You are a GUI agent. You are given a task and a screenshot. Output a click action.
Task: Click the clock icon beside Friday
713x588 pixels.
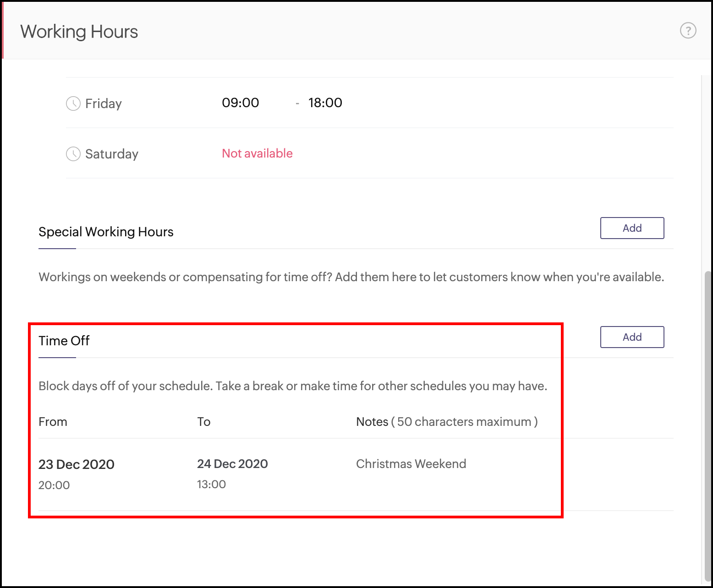click(x=73, y=103)
